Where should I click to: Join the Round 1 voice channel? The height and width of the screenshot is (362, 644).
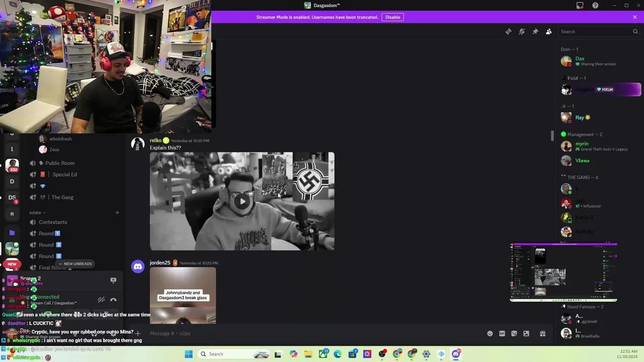(x=74, y=233)
